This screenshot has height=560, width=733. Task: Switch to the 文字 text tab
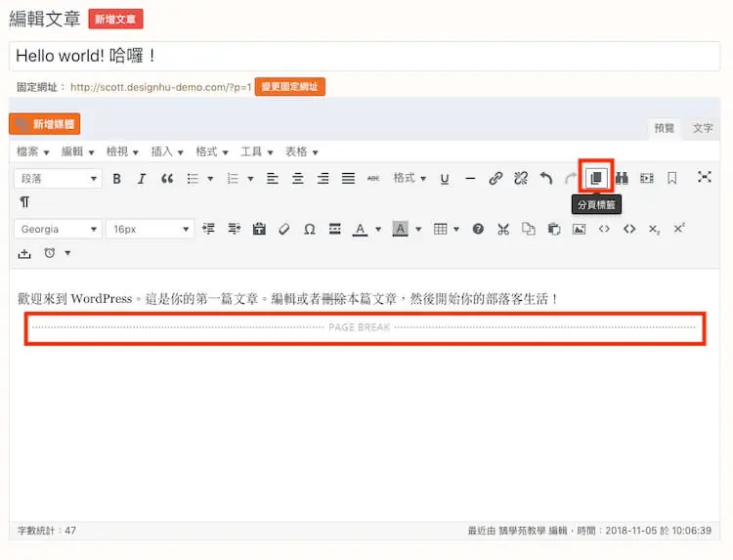click(x=703, y=128)
